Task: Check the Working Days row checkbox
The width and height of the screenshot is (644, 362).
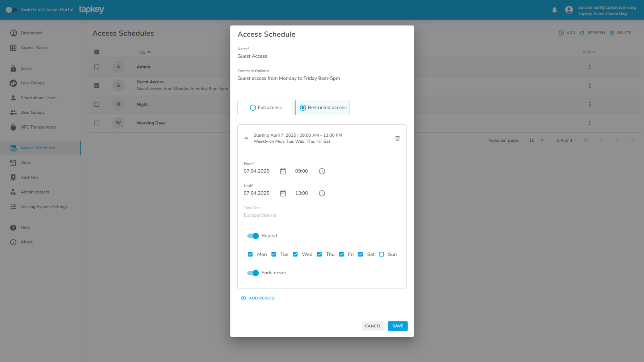Action: point(97,123)
